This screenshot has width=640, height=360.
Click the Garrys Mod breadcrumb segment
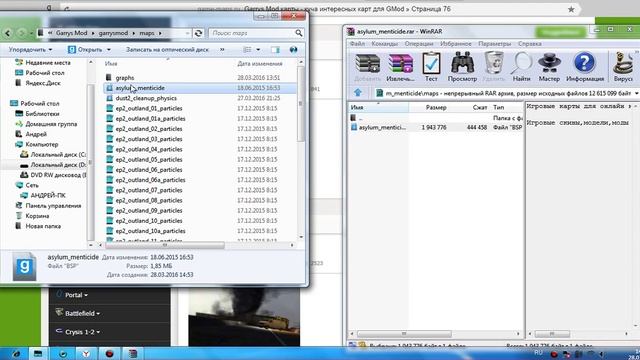click(x=71, y=33)
